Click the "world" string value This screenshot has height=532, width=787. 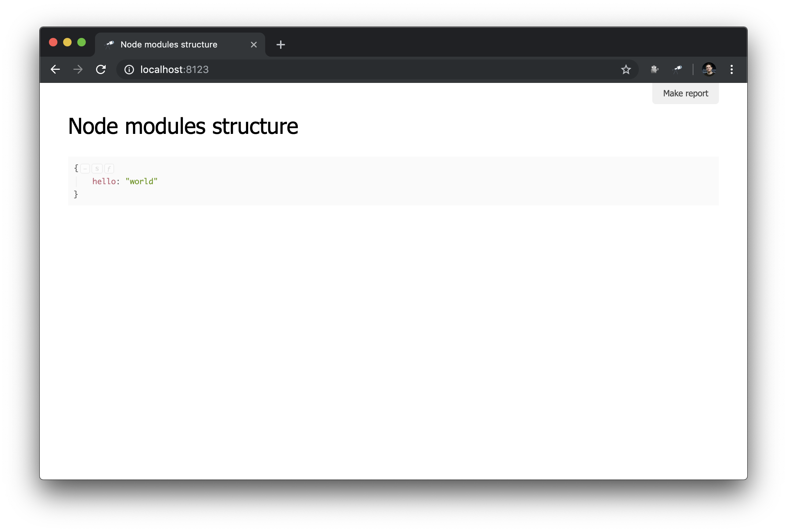click(141, 181)
